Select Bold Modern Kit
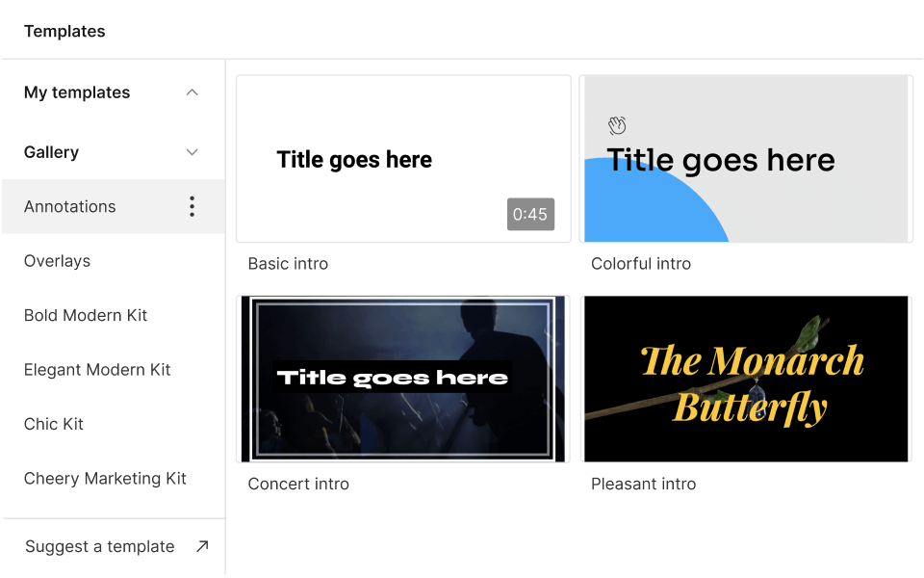 85,315
